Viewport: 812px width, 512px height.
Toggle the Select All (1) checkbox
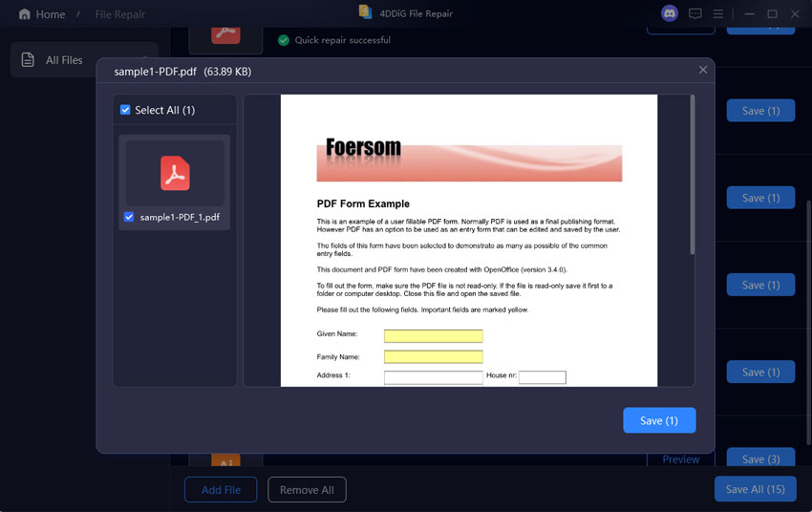coord(126,110)
